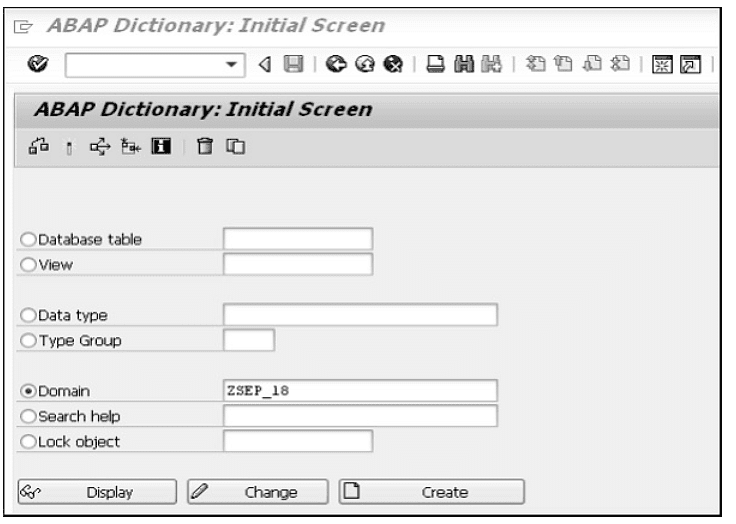Click the Information 'i' icon
Image resolution: width=736 pixels, height=524 pixels.
pos(161,146)
